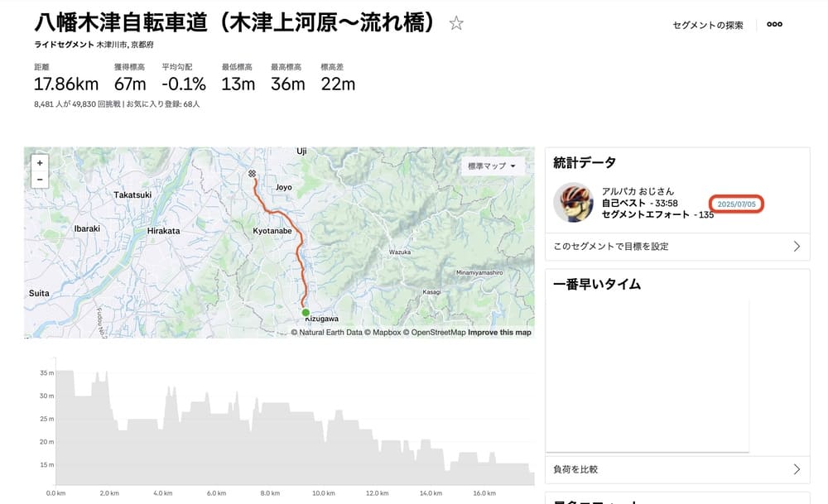This screenshot has height=504, width=828.
Task: Open the three-dot more options menu
Action: (774, 24)
